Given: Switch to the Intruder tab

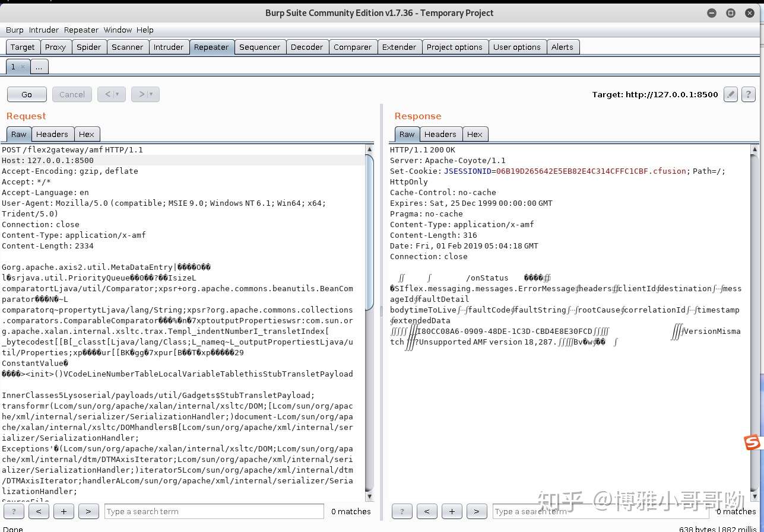Looking at the screenshot, I should click(169, 47).
